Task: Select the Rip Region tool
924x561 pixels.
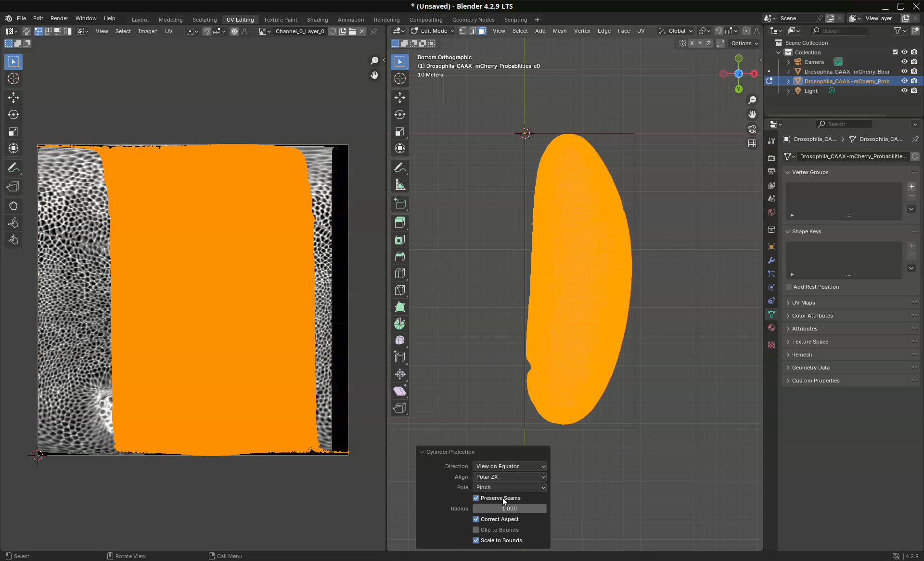Action: (399, 408)
